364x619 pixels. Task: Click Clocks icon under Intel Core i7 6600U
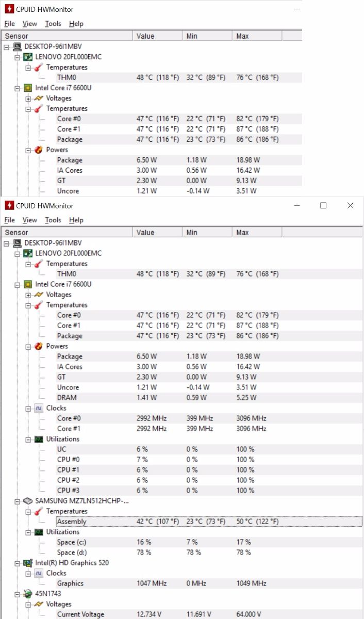tap(39, 408)
